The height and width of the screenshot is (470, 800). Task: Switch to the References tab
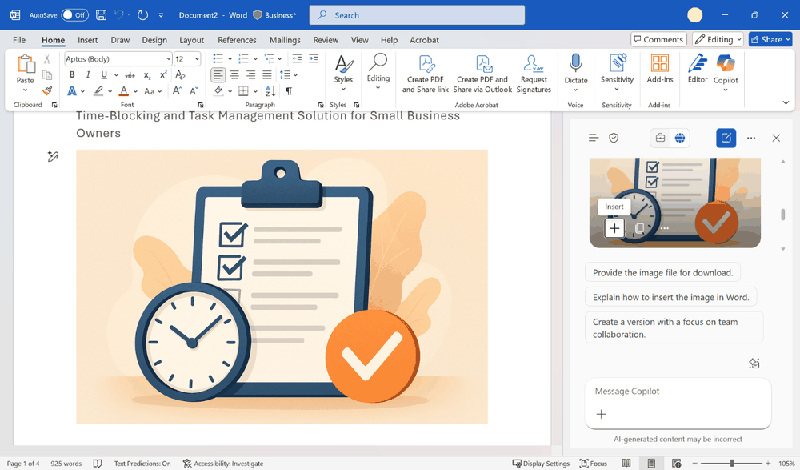(237, 40)
